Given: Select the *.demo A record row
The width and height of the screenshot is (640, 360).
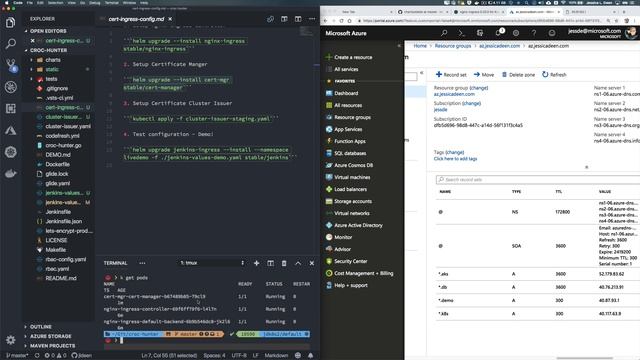Looking at the screenshot, I should pyautogui.click(x=538, y=300).
